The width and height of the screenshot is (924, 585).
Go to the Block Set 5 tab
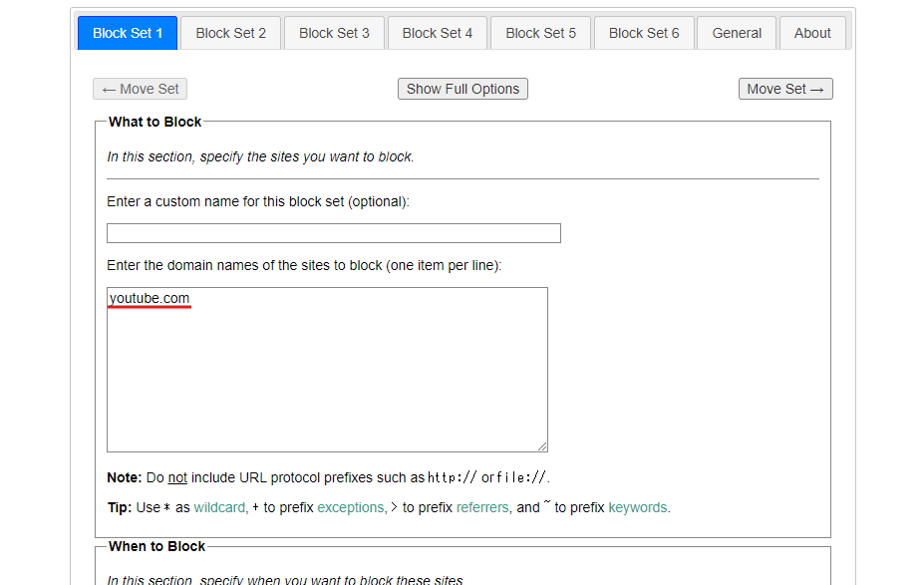pyautogui.click(x=540, y=33)
